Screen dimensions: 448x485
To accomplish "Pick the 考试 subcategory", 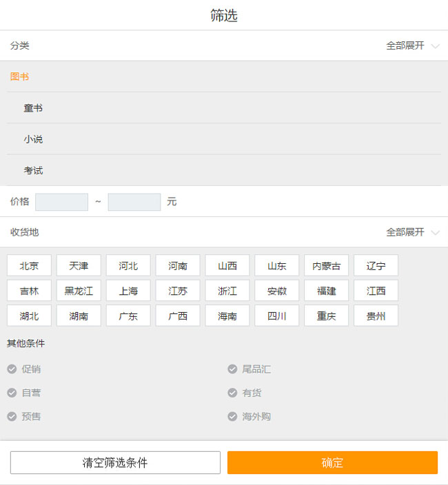I will coord(33,170).
